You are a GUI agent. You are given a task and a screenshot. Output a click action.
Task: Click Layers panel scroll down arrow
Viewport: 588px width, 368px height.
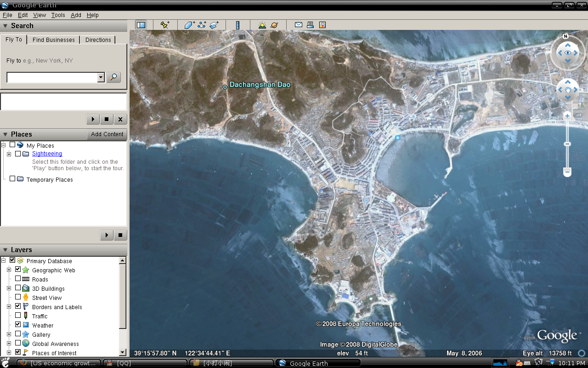pos(123,352)
